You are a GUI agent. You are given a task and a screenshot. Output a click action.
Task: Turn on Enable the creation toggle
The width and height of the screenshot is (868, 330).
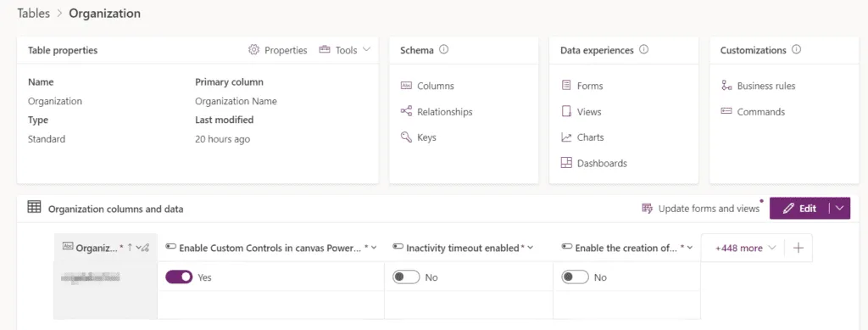(576, 277)
